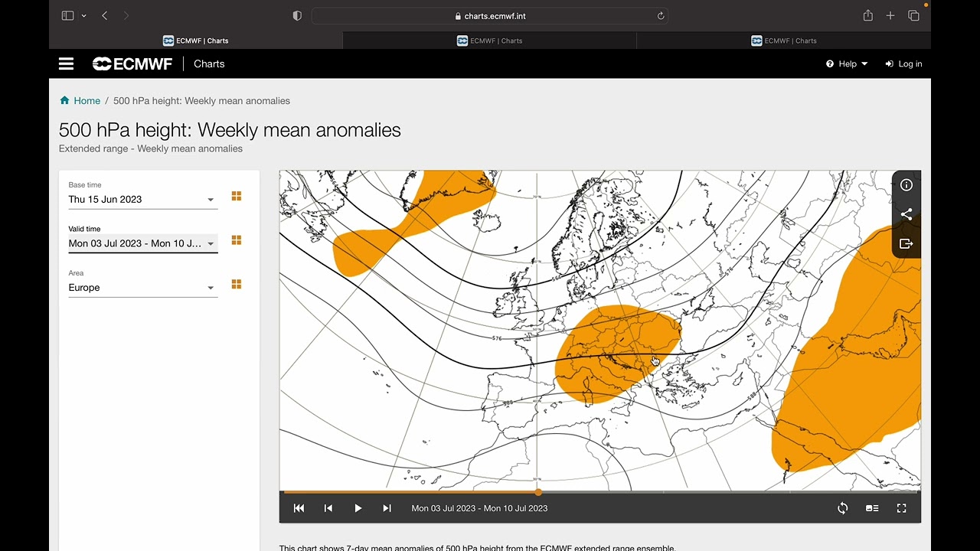Jump to first frame of animation

(299, 508)
